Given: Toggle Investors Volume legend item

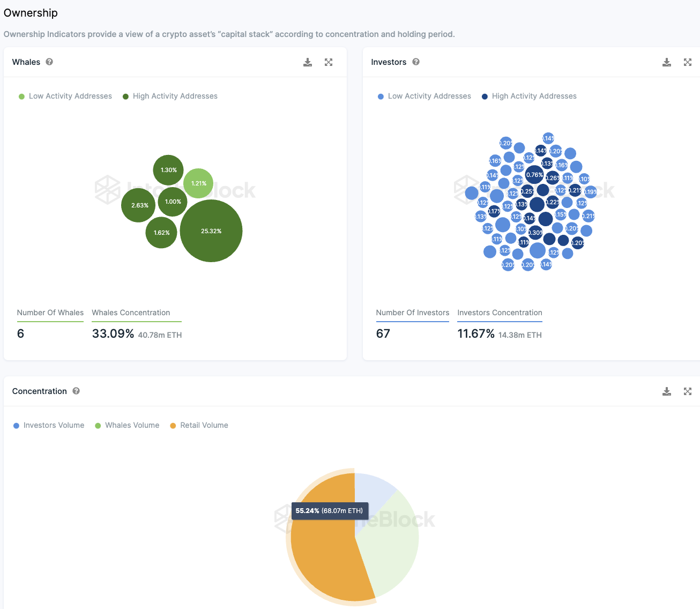Looking at the screenshot, I should 49,425.
